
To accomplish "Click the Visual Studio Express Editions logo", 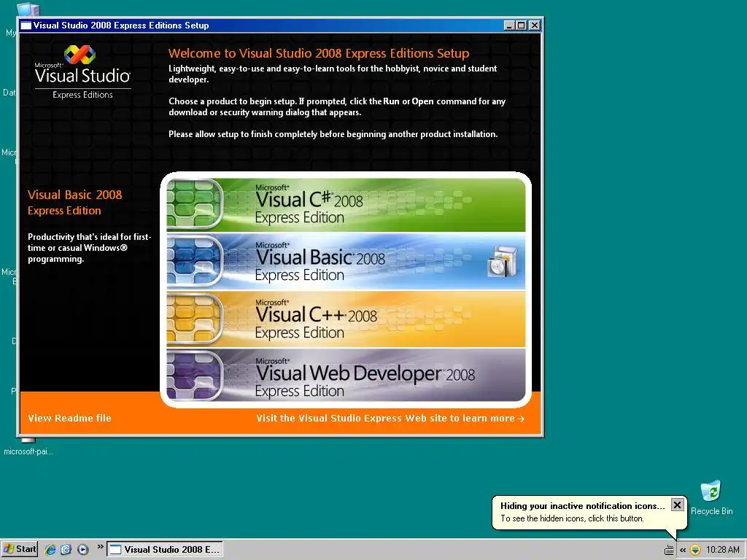I will 82,72.
